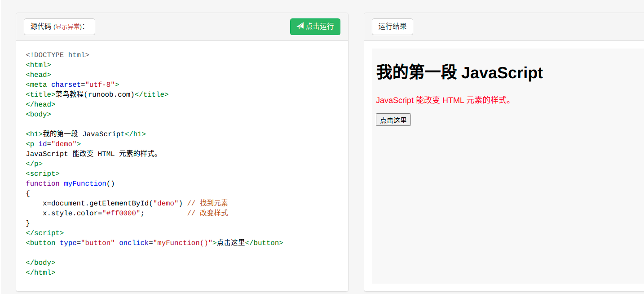The image size is (644, 294).
Task: Click the 源代码 button
Action: (x=59, y=27)
